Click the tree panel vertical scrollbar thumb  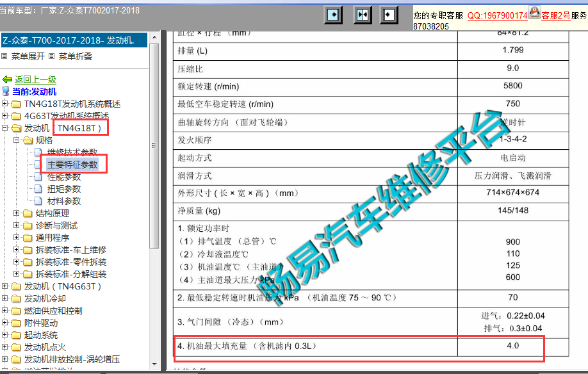click(x=154, y=145)
